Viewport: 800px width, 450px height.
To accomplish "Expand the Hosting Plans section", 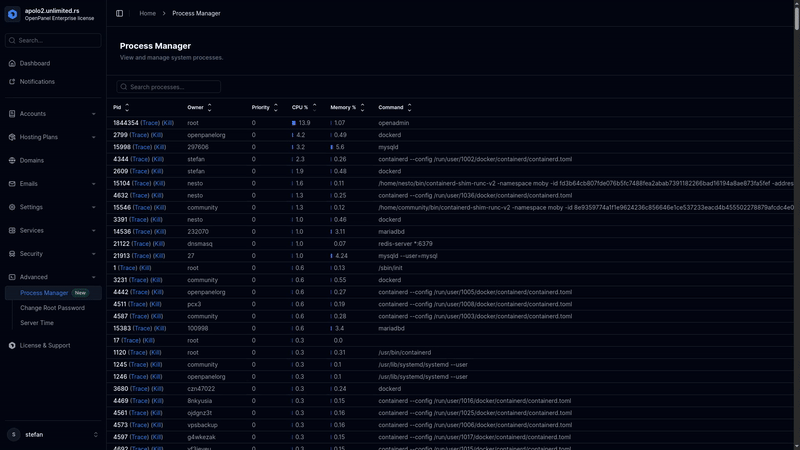I will coord(95,137).
